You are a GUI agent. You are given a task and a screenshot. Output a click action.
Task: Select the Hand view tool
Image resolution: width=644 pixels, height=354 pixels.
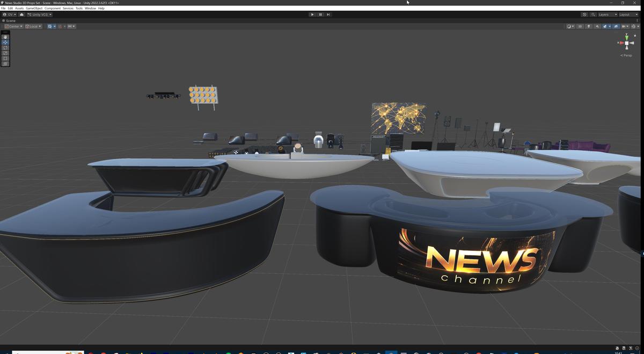[x=5, y=37]
